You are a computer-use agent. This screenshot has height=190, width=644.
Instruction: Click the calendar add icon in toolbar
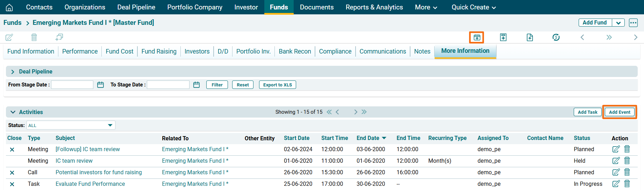click(477, 37)
